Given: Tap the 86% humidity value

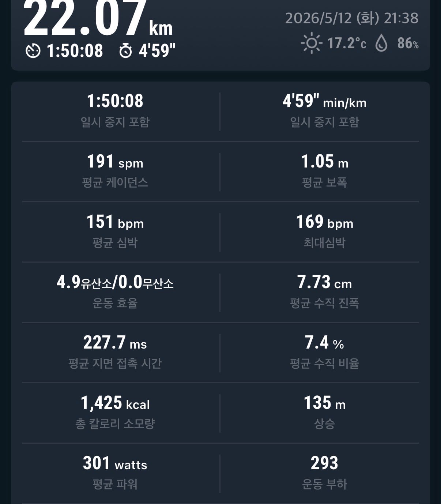Looking at the screenshot, I should tap(408, 43).
